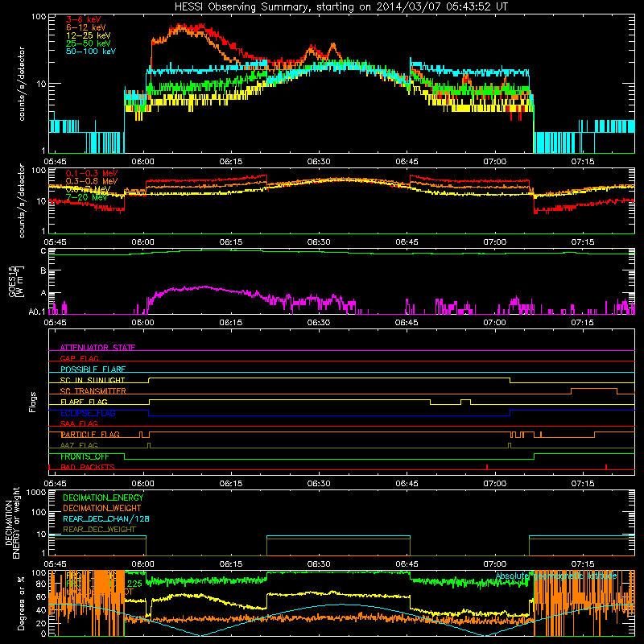Click the "80" tick on bottom panel axis
The height and width of the screenshot is (644, 644).
[x=41, y=584]
